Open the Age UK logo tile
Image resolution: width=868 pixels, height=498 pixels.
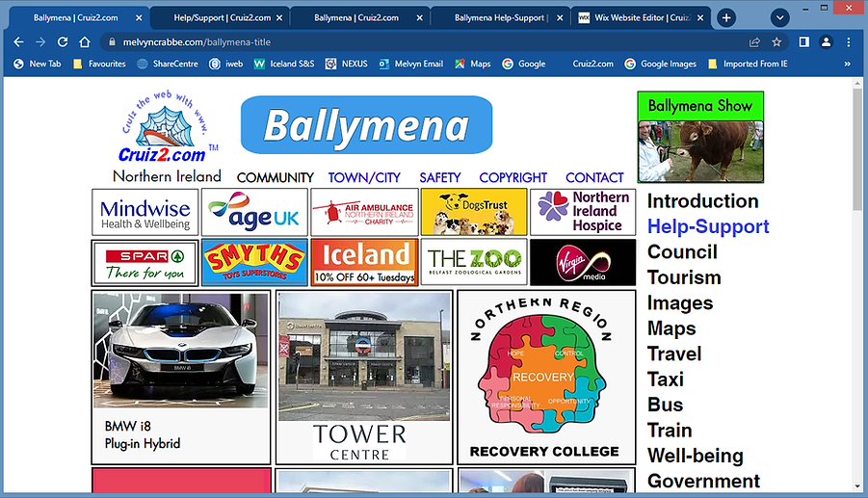[254, 213]
